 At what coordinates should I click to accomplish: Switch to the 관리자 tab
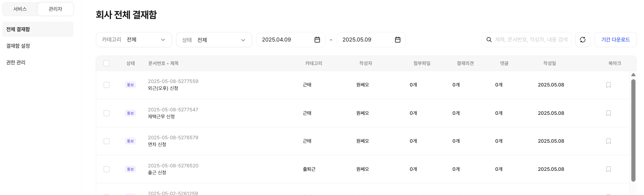55,9
